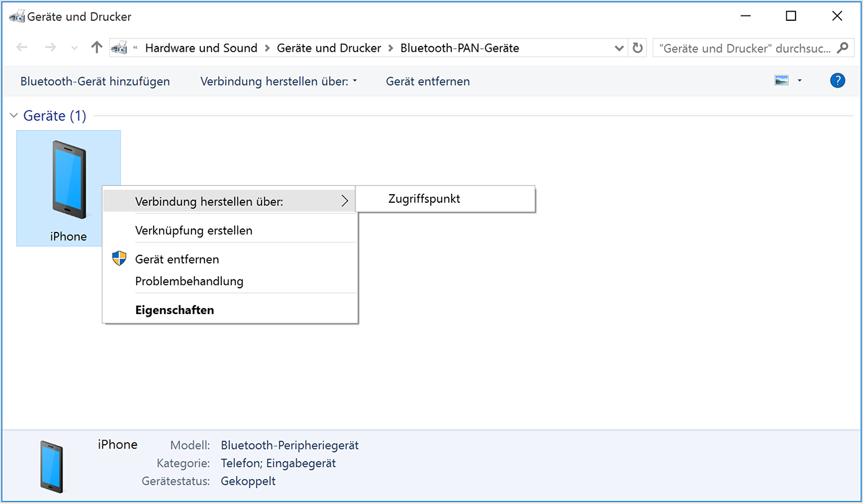
Task: Close the Geräte und Drucker window
Action: [837, 16]
